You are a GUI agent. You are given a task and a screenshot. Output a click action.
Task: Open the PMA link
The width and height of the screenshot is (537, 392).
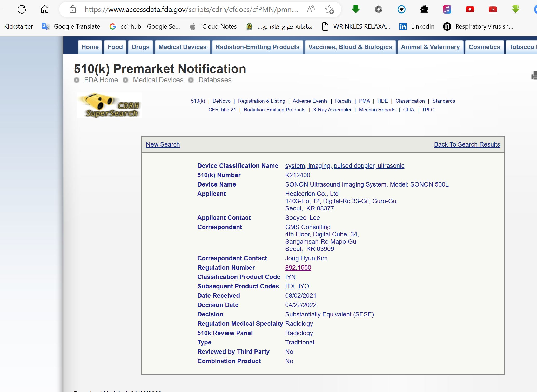364,101
